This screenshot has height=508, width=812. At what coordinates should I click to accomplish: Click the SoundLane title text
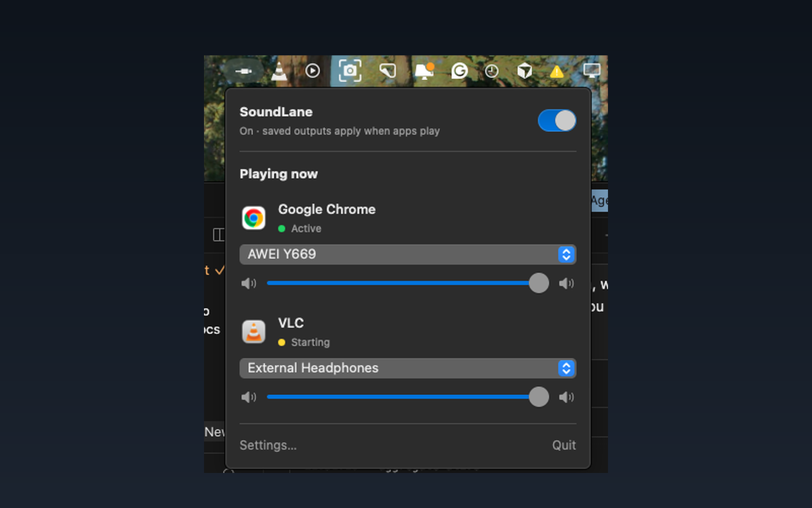coord(276,112)
